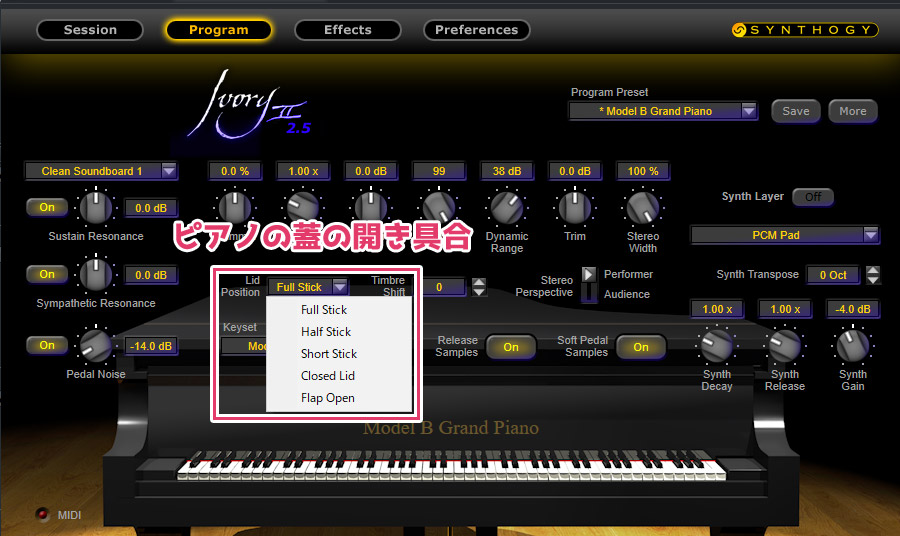Screen dimensions: 900x536
Task: Click the Synth Gain -4.0 dB value
Action: pos(853,309)
